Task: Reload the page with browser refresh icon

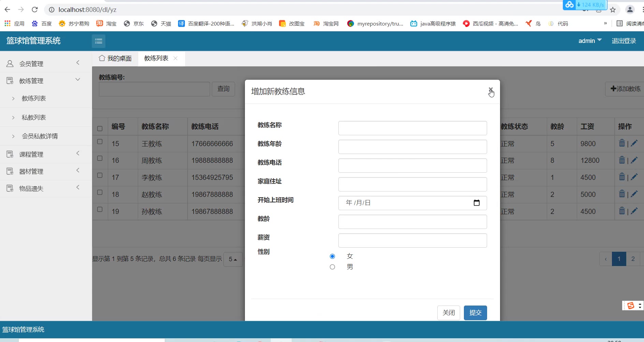Action: (35, 10)
